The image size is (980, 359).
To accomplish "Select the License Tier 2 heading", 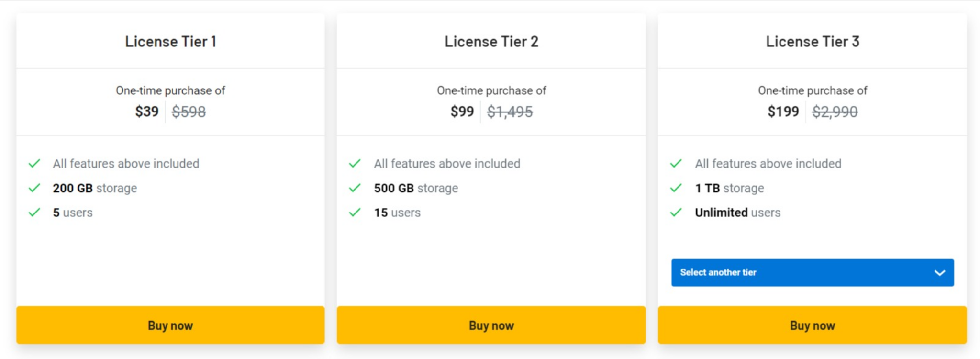I will (491, 42).
